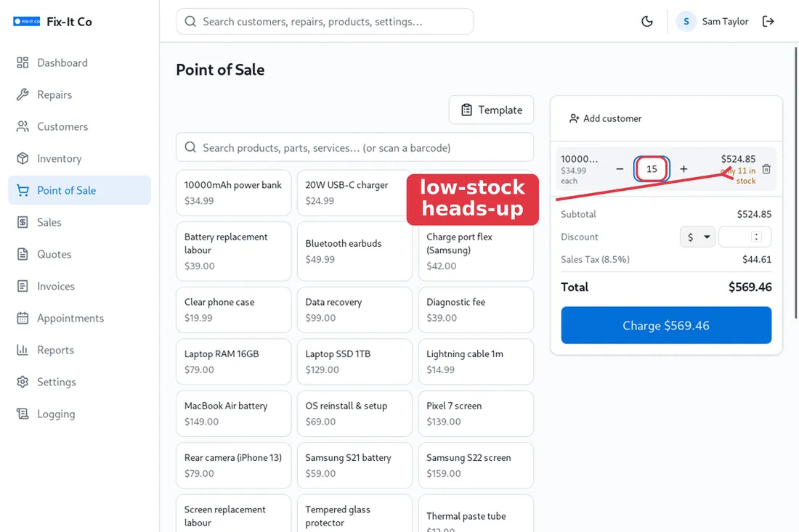Add OS reinstall & setup service
This screenshot has width=799, height=532.
click(354, 414)
